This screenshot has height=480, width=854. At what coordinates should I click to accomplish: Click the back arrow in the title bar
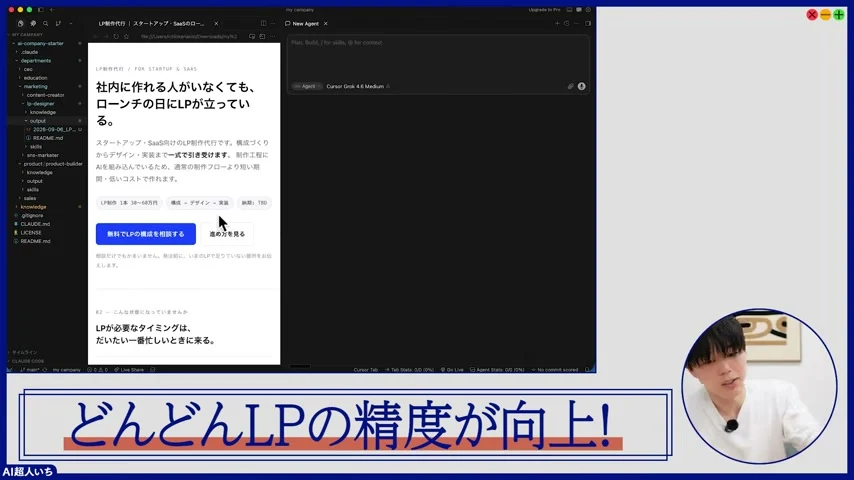coord(52,10)
